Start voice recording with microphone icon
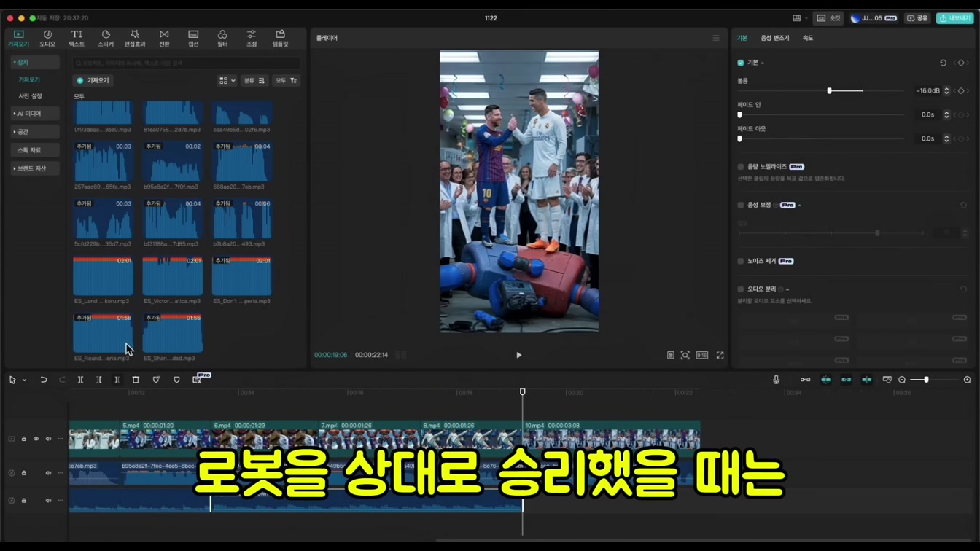 [x=776, y=380]
